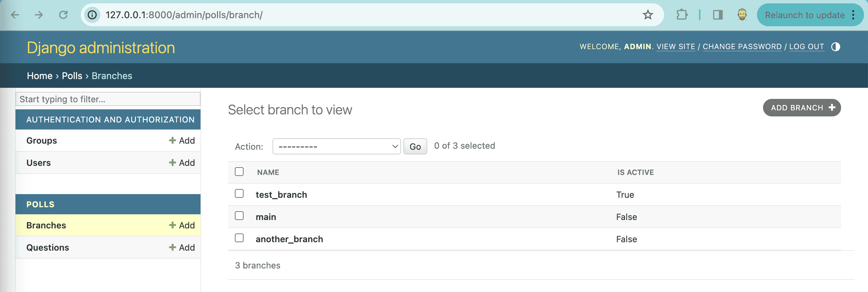Sort by the IS ACTIVE column header

tap(635, 173)
